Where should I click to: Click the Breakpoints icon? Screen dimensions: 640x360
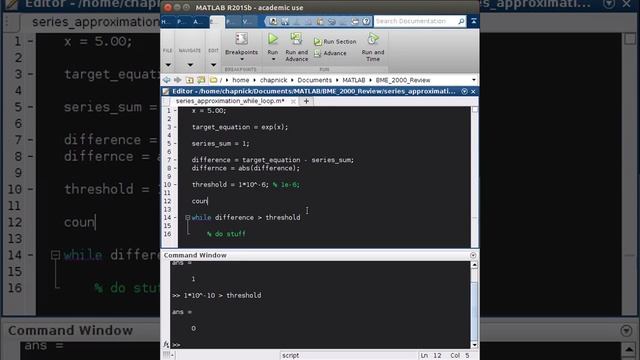[241, 39]
